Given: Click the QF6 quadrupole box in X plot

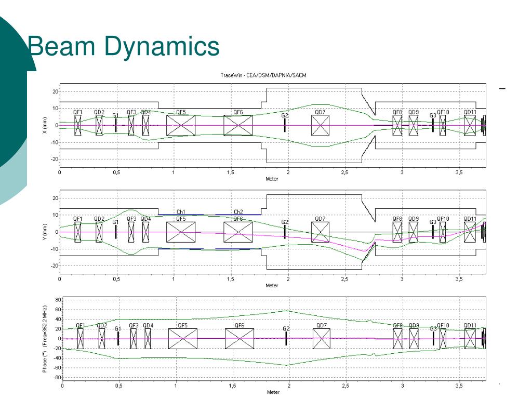Looking at the screenshot, I should click(x=238, y=125).
